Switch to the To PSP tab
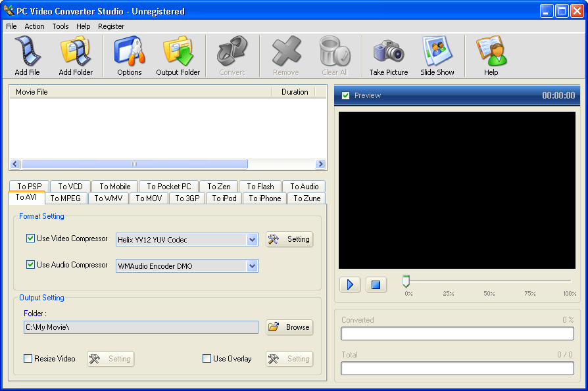The image size is (588, 391). (29, 186)
